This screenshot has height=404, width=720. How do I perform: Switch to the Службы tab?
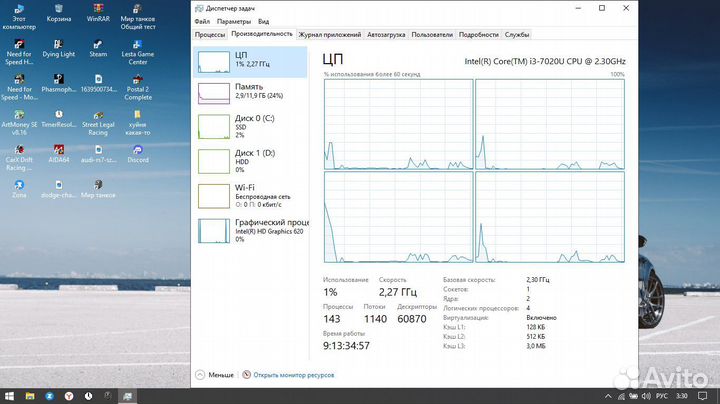click(517, 35)
